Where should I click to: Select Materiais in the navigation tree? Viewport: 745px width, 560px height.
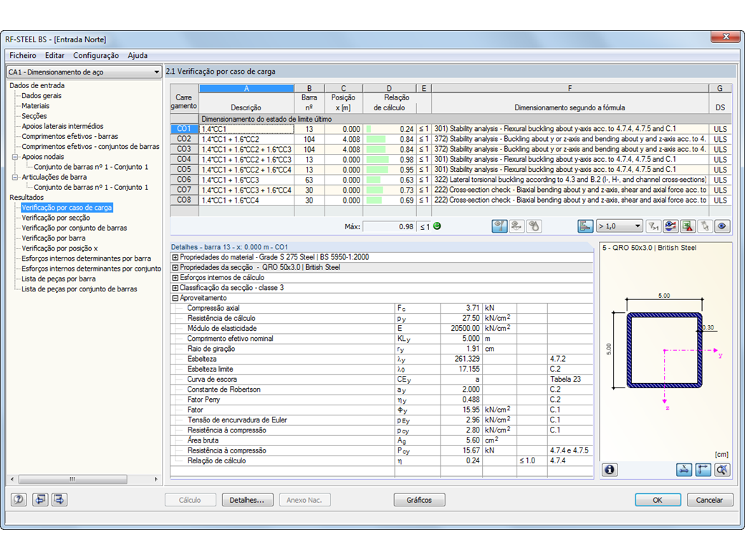point(35,106)
